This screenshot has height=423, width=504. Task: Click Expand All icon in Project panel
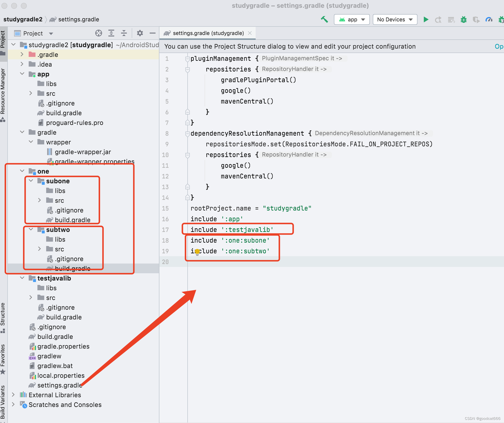(111, 33)
